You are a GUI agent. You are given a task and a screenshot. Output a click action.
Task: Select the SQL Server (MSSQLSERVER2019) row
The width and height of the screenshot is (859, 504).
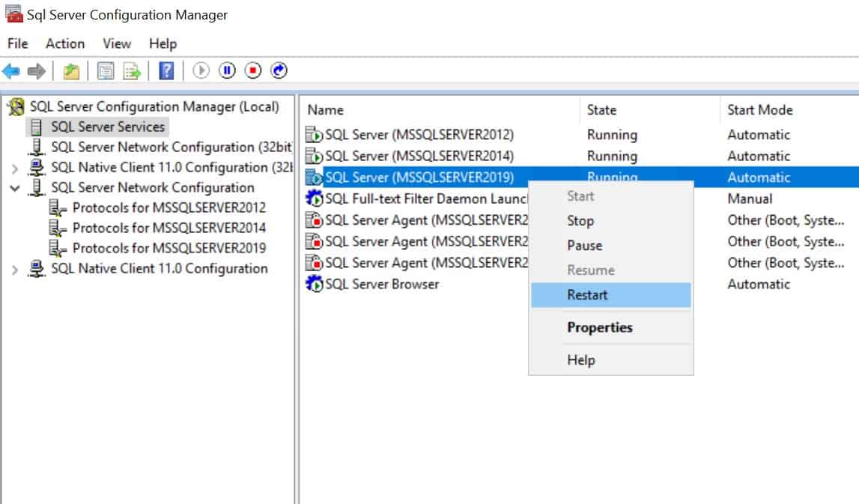tap(580, 177)
